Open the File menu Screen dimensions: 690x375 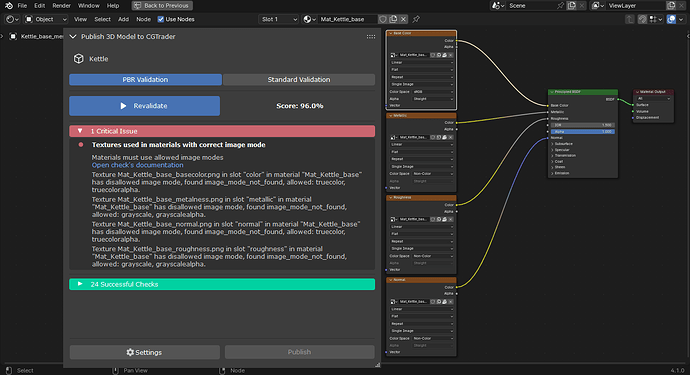point(22,6)
